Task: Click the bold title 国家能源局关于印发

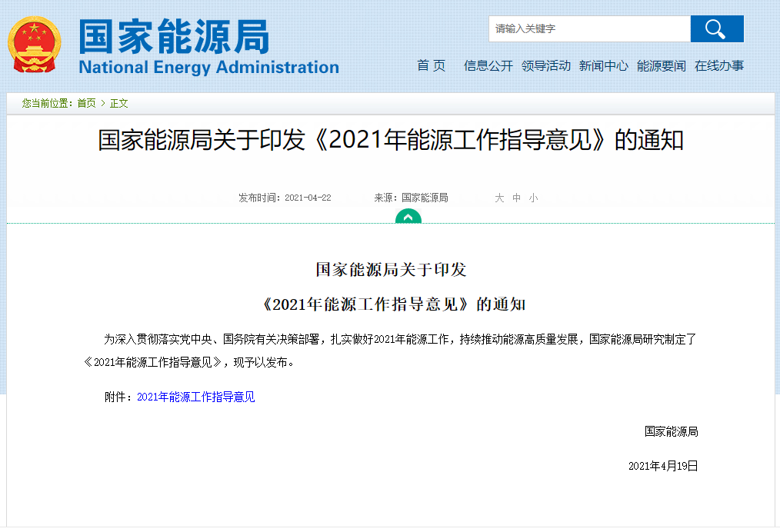Action: [x=391, y=270]
